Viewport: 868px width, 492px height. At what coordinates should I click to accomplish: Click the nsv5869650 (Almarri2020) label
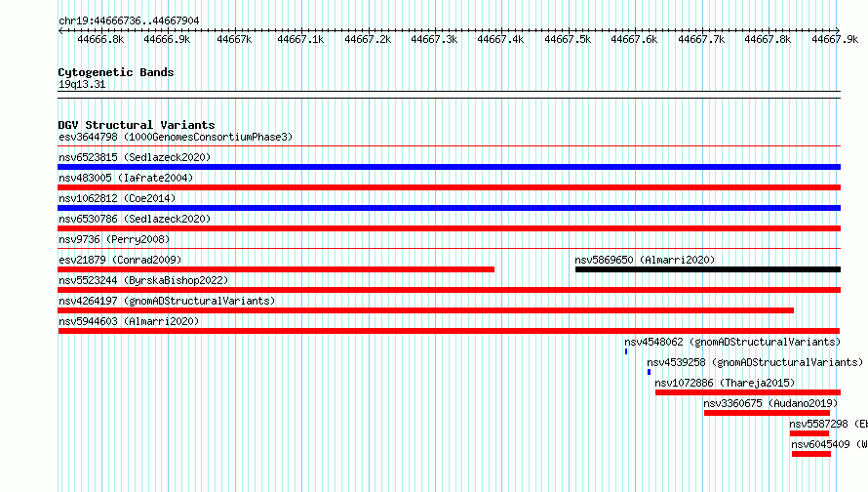[645, 260]
